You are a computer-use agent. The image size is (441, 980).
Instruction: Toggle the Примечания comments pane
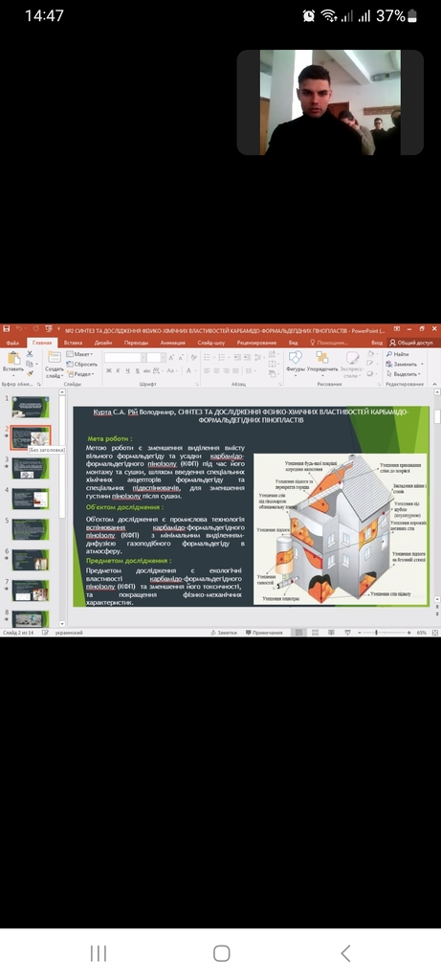click(264, 633)
